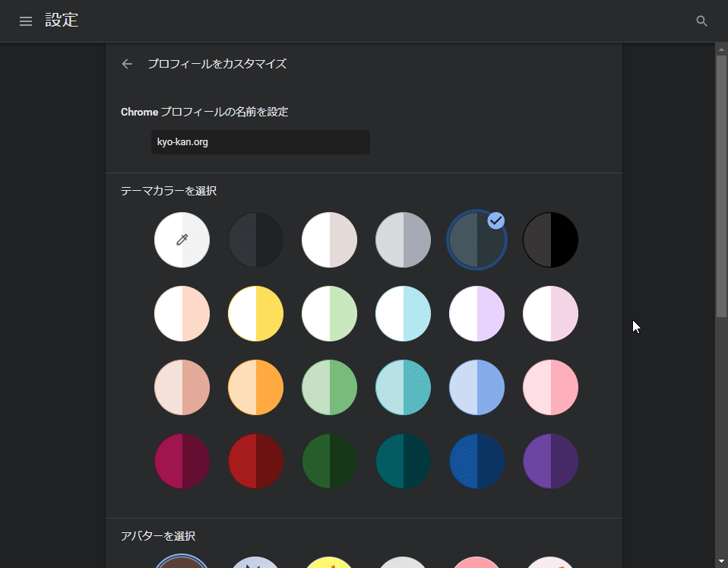Choose the white and light pink theme

click(551, 313)
